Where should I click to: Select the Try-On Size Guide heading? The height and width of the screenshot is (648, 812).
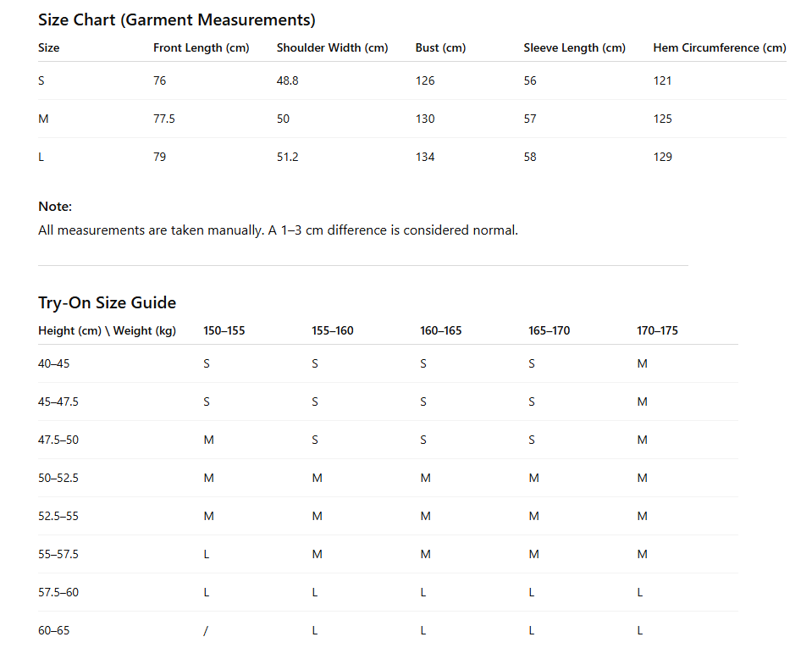(108, 302)
